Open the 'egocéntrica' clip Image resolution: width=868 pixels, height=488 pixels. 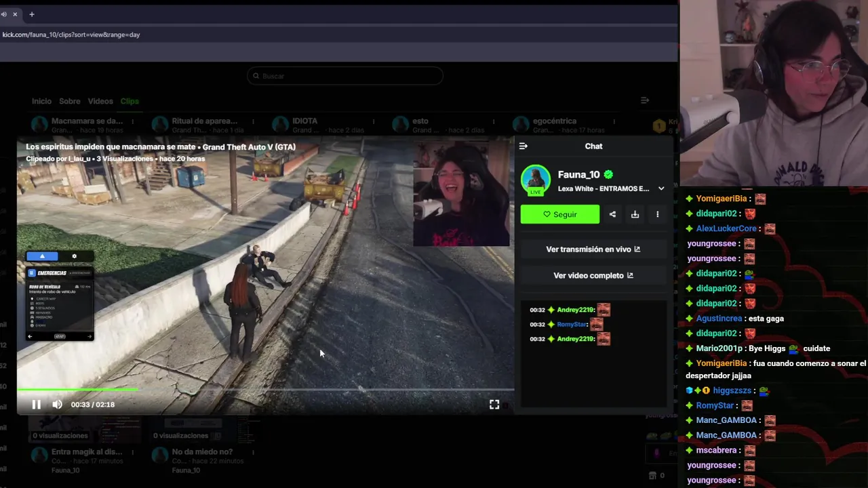pos(555,121)
